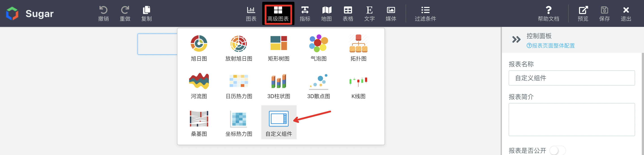Open the 媒体 media menu
The image size is (644, 155).
coord(391,13)
